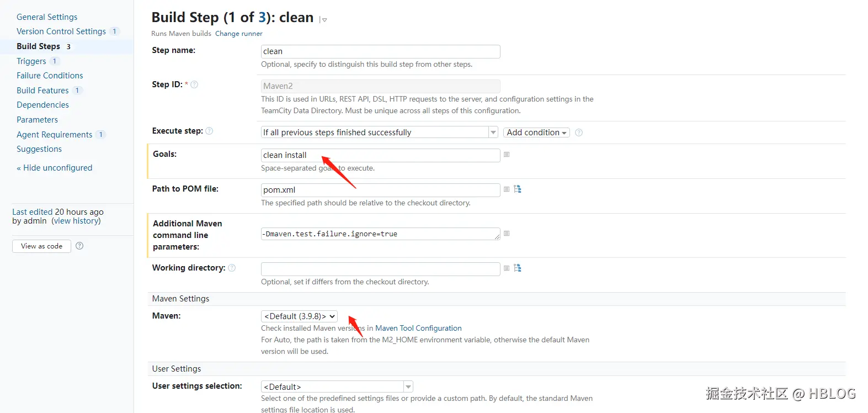
Task: Open parameter list icon beside Goals field
Action: point(507,155)
